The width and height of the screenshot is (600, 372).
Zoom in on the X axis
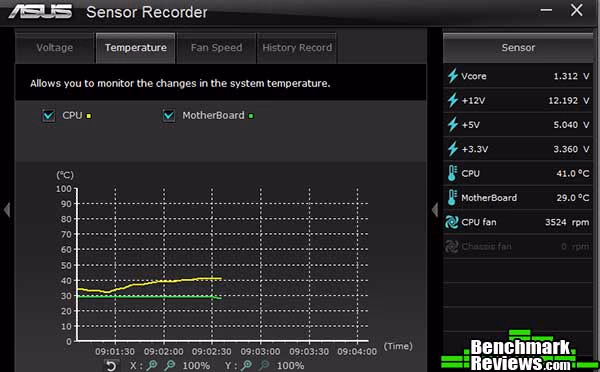[152, 365]
